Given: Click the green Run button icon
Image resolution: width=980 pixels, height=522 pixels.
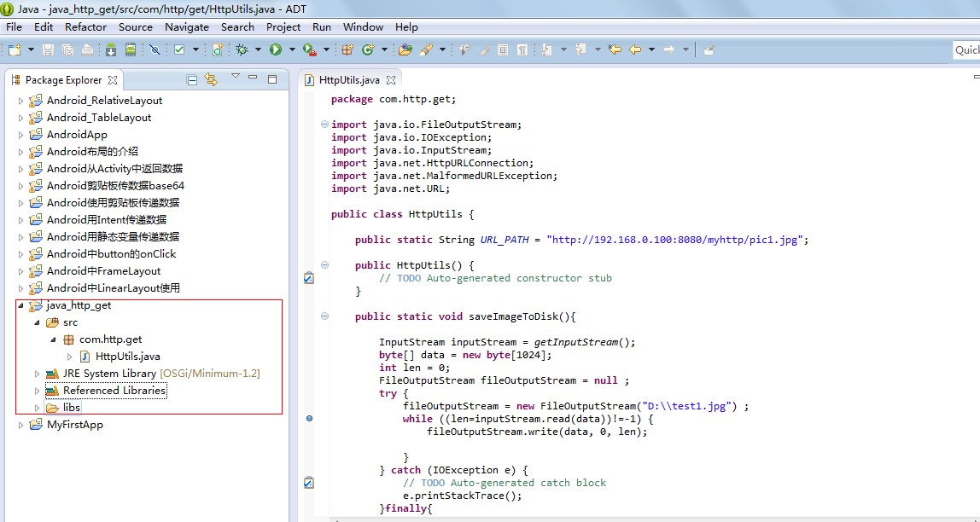Looking at the screenshot, I should pos(276,50).
